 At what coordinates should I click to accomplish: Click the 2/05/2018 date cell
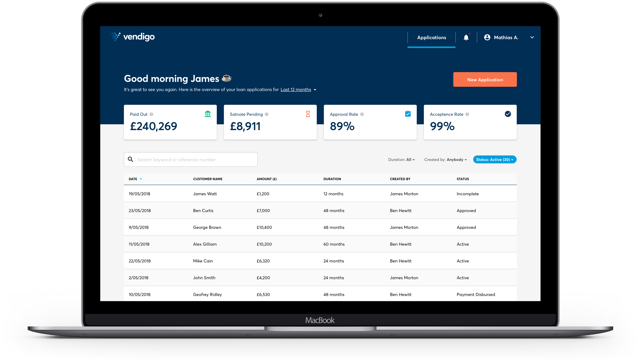138,278
